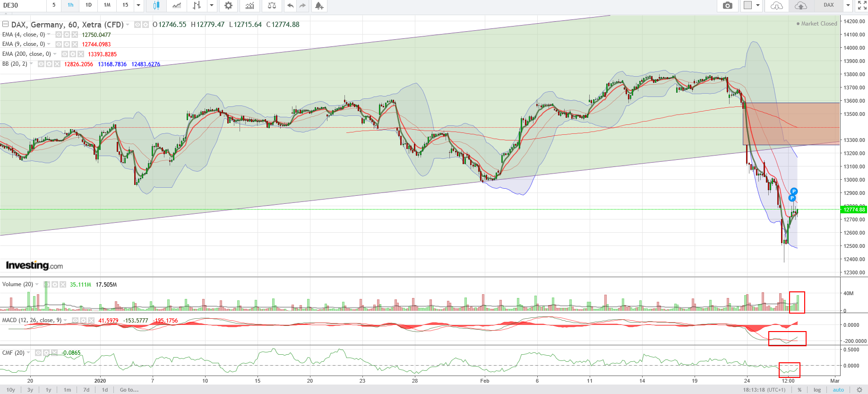Viewport: 868px width, 394px height.
Task: Open the compare symbols scales icon
Action: click(x=272, y=6)
